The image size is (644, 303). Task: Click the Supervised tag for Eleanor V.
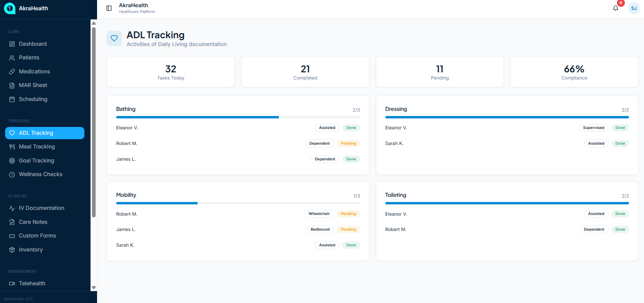click(593, 128)
